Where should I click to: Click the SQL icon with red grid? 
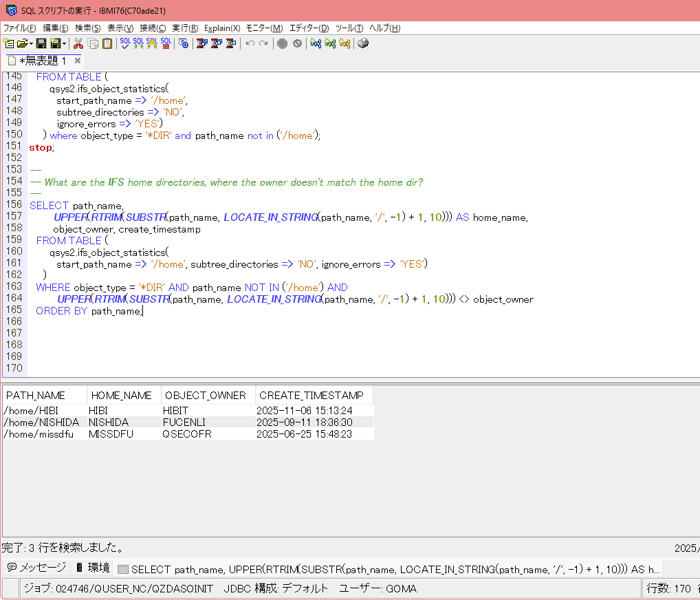(x=166, y=43)
